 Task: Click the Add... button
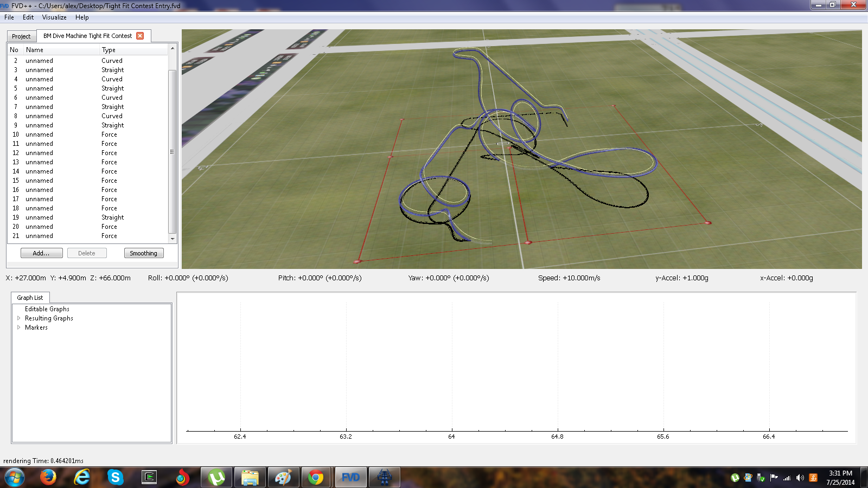coord(41,253)
